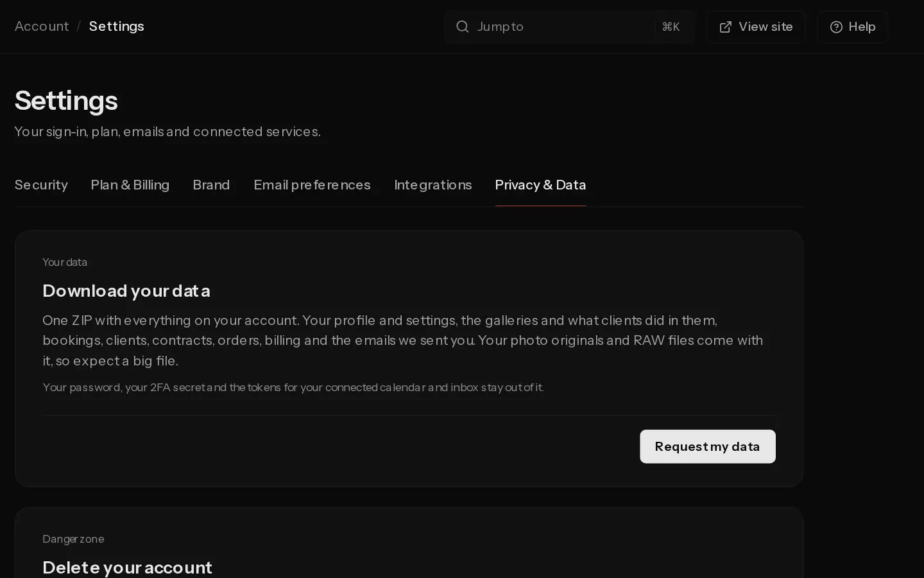Open the Integrations tab

(433, 185)
